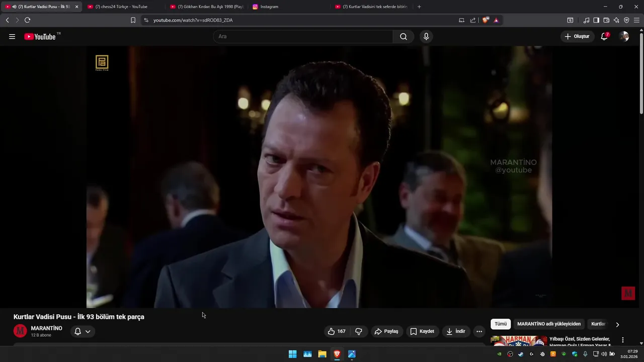Focus the Ara search field
The image size is (644, 362).
tap(303, 37)
